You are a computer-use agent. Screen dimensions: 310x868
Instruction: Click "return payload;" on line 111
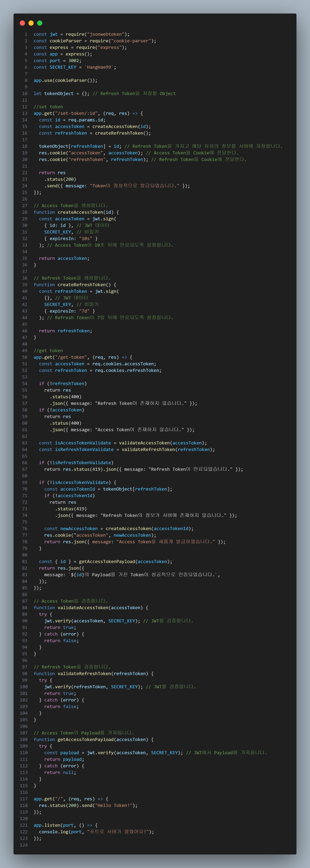(64, 759)
